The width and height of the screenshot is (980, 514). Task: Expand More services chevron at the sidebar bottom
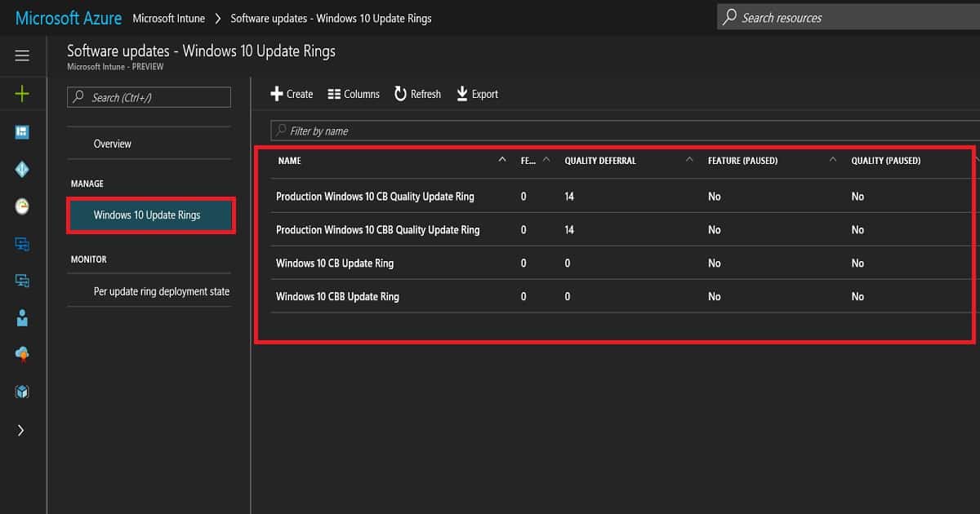click(x=21, y=430)
